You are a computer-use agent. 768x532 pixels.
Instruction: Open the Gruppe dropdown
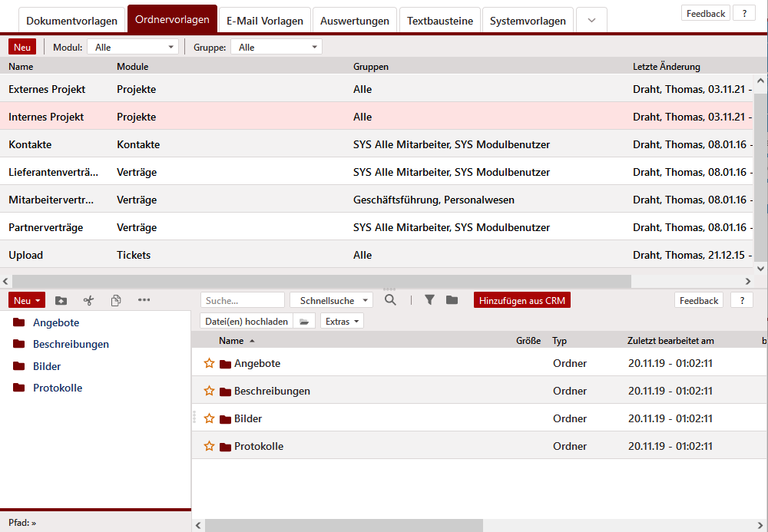pyautogui.click(x=276, y=48)
